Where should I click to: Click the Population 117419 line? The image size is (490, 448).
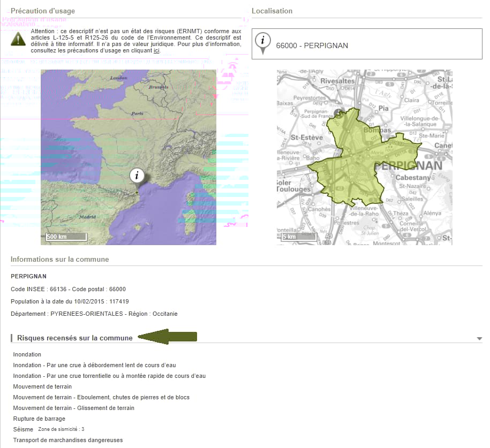70,301
